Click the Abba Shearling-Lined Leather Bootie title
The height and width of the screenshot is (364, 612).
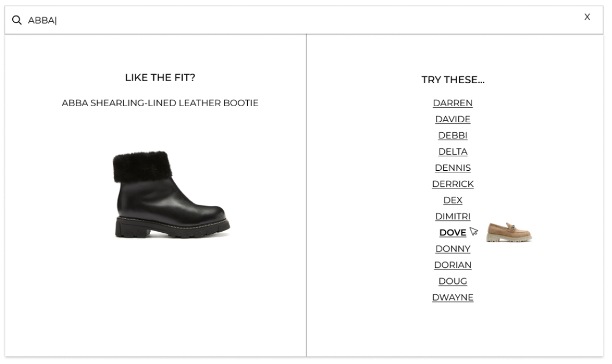click(160, 103)
